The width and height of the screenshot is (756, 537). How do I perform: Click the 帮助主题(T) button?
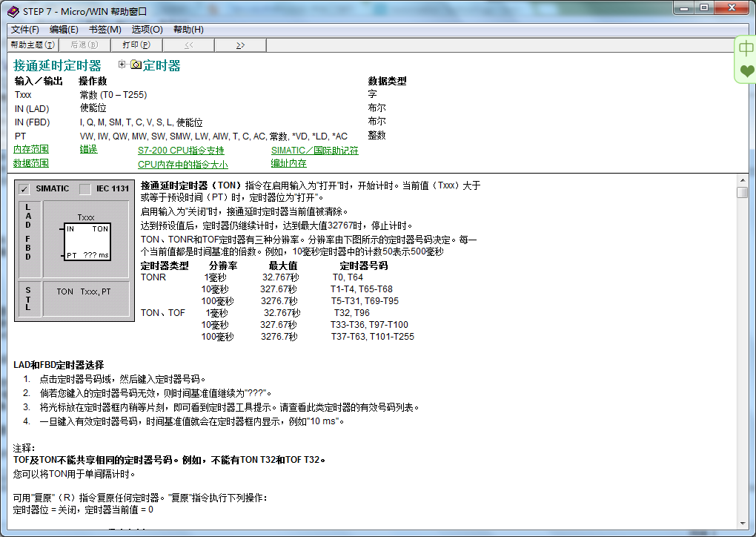pyautogui.click(x=33, y=45)
